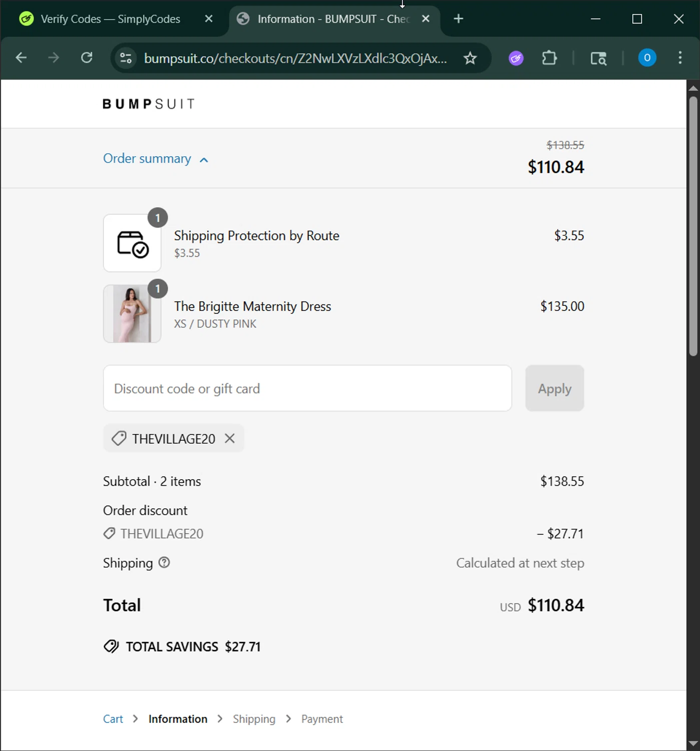700x751 pixels.
Task: Click the address bar URL
Action: [295, 59]
